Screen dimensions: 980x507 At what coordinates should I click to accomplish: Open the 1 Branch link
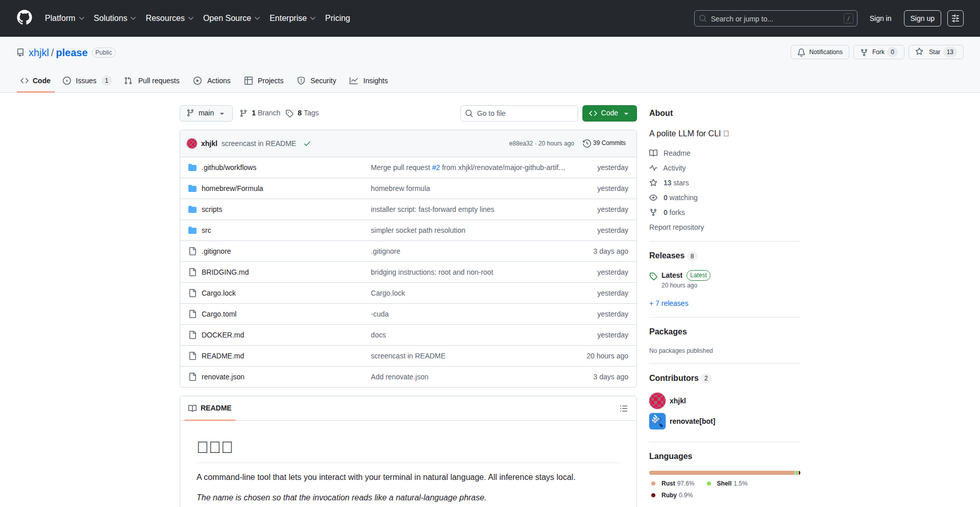click(260, 113)
